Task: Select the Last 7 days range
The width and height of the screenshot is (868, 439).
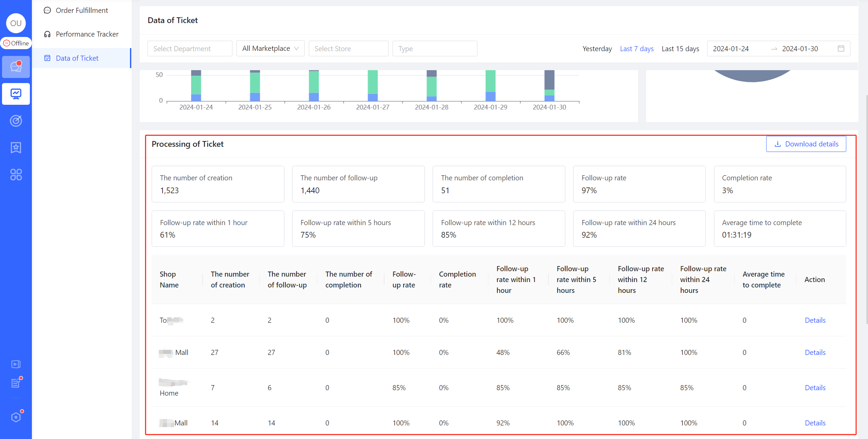Action: coord(637,49)
